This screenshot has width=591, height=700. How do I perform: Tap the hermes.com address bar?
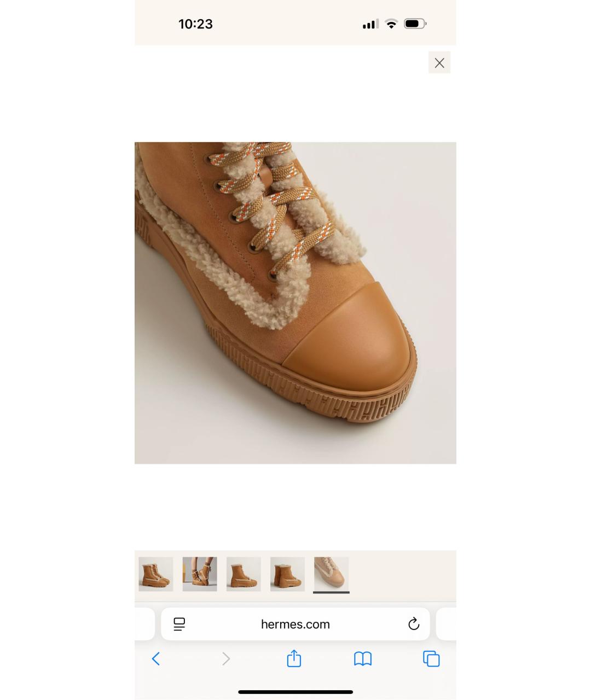(x=296, y=624)
